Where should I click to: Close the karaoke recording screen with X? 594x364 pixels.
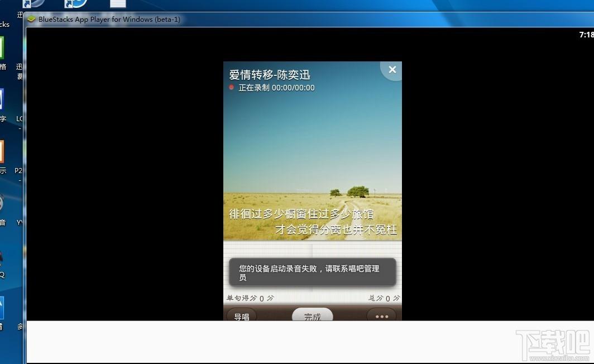(392, 69)
